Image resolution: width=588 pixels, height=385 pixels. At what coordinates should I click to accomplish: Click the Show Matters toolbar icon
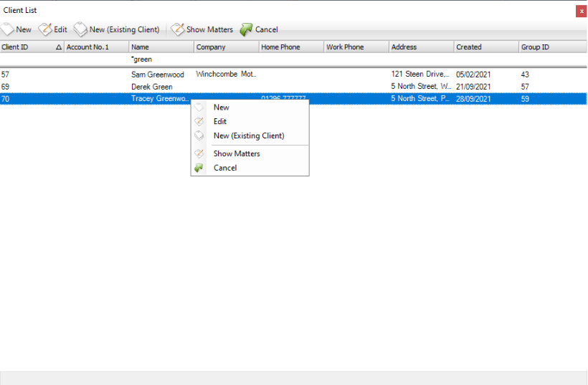[x=177, y=29]
